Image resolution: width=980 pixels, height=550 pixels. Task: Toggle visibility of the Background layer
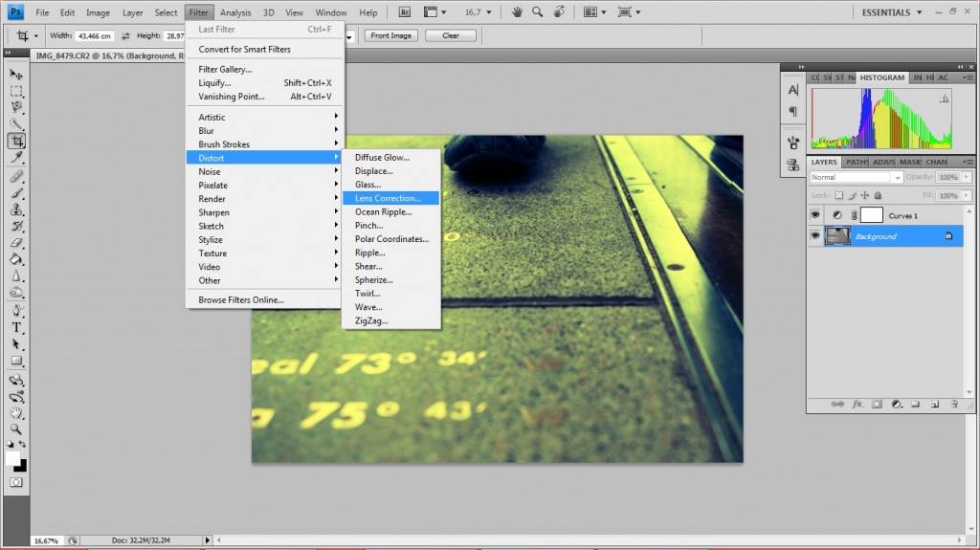click(815, 235)
